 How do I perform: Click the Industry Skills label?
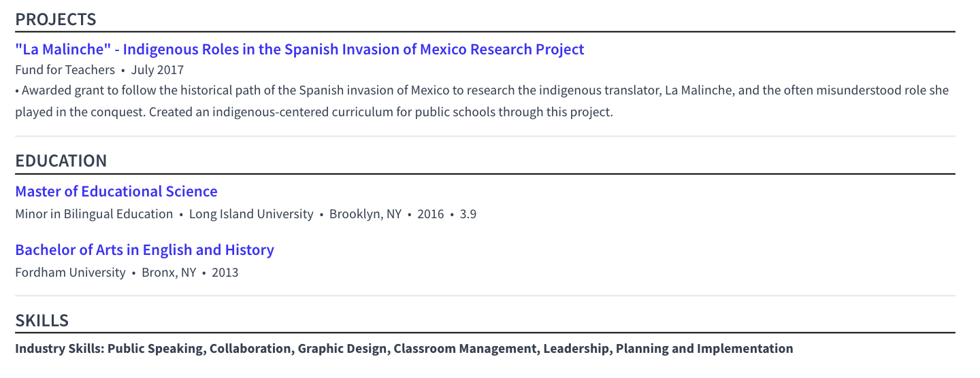(x=59, y=349)
